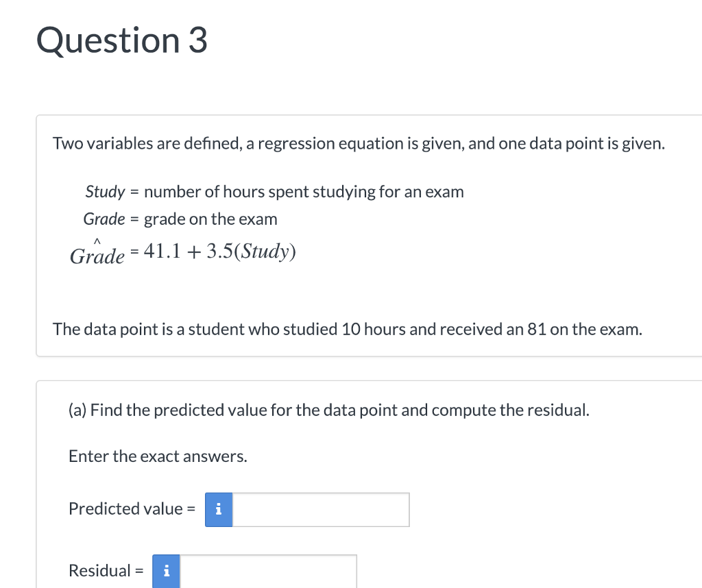Click the hat symbol above Grade
The width and height of the screenshot is (702, 588).
tap(97, 242)
